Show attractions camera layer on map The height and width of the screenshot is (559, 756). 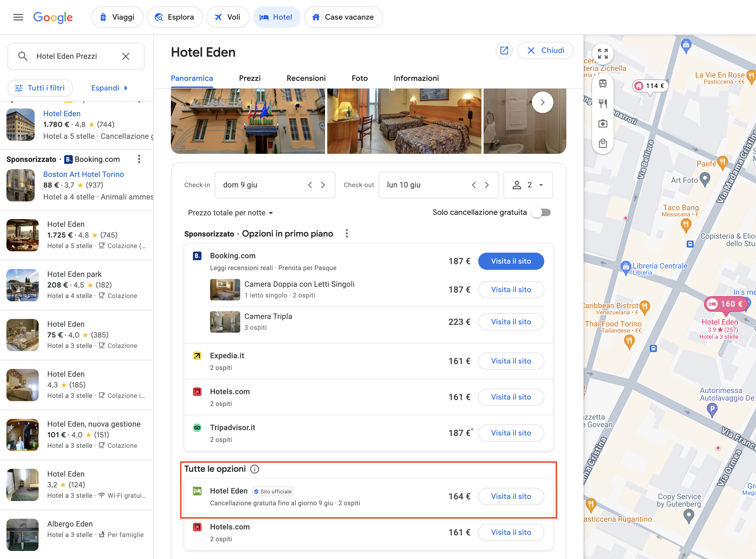603,124
